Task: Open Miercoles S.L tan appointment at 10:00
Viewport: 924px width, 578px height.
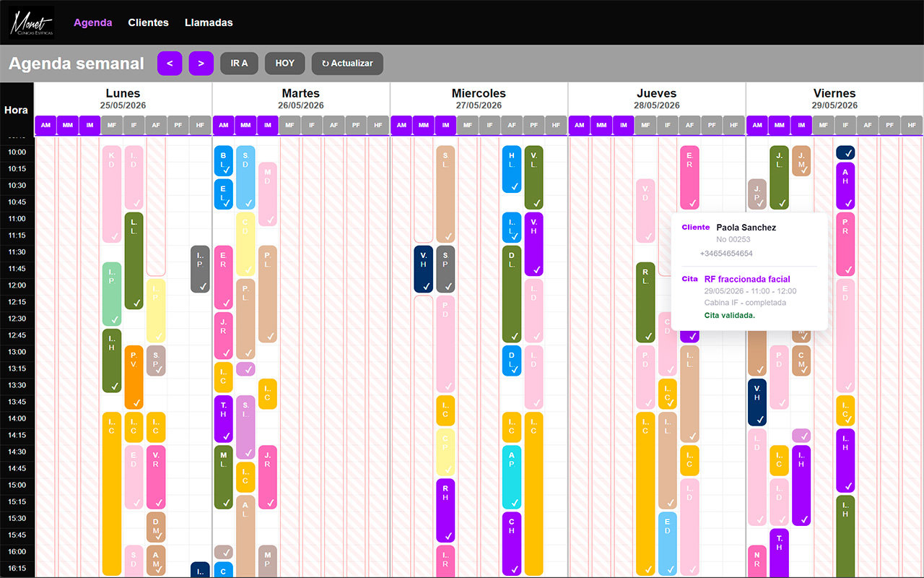Action: (x=445, y=194)
